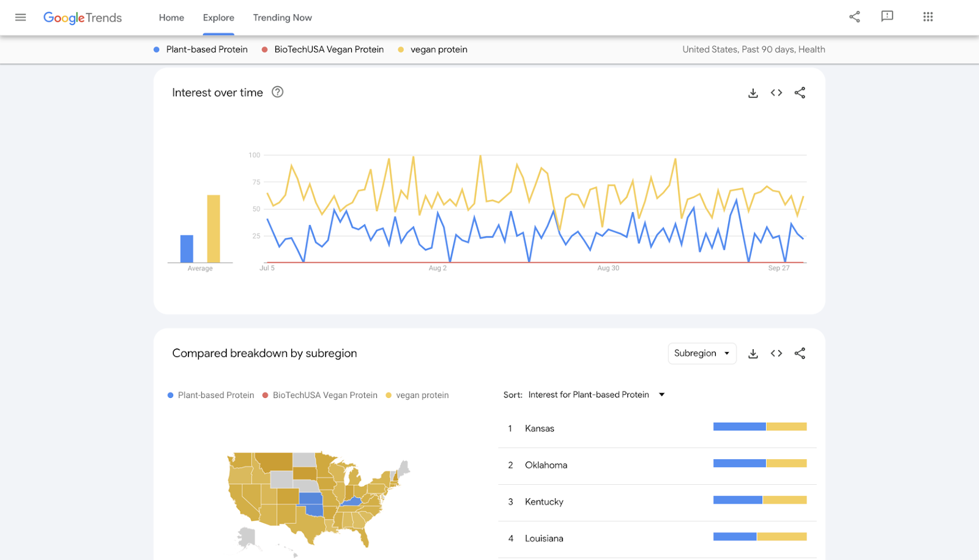Open the Subregion dropdown
979x560 pixels.
pyautogui.click(x=702, y=353)
